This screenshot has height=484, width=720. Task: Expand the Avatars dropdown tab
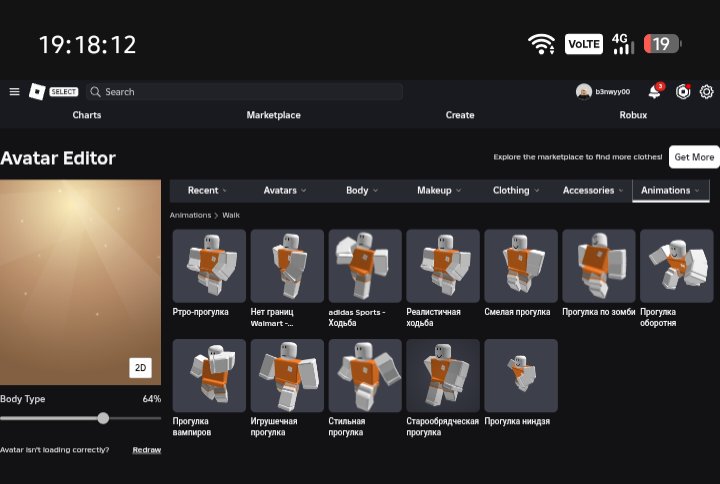[x=285, y=191]
